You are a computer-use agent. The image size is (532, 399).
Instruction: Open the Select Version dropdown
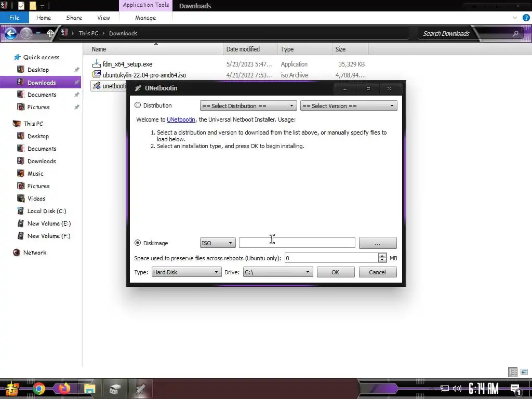coord(349,106)
